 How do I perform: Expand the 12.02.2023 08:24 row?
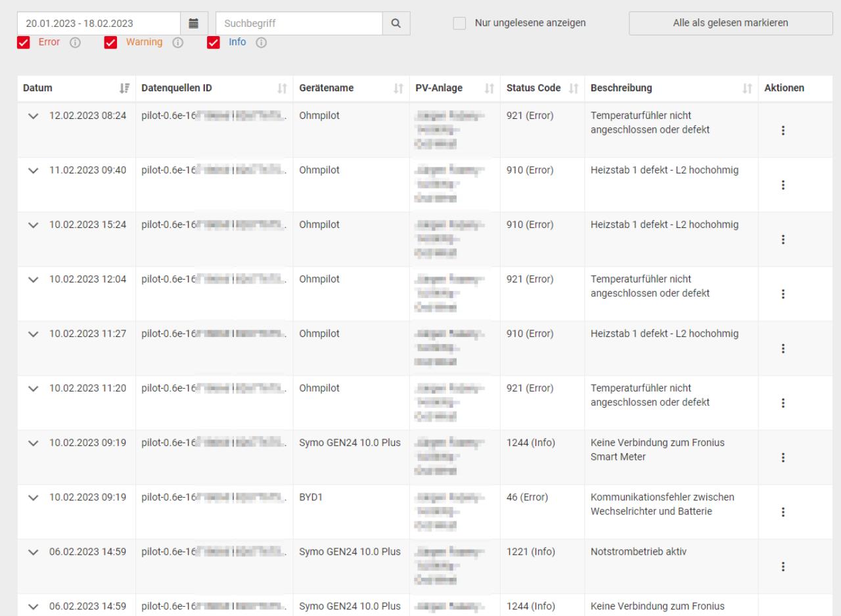[x=35, y=116]
